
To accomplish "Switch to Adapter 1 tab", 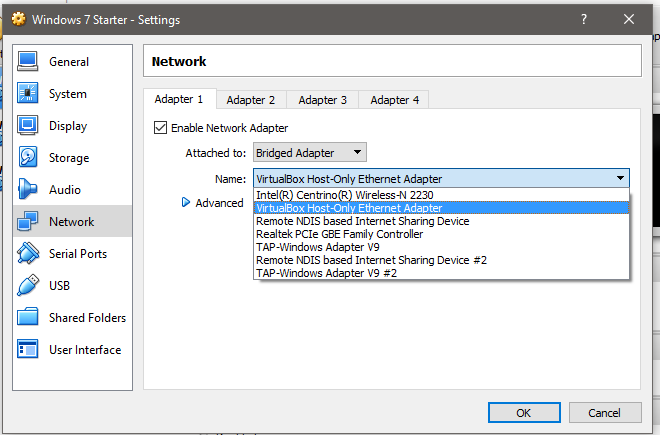I will 179,99.
